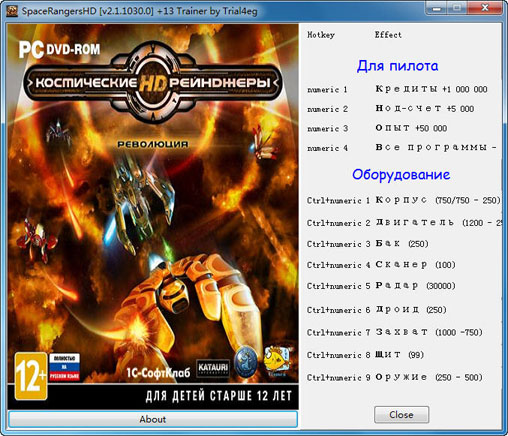Click the blue round emblem on cover
This screenshot has width=508, height=436.
click(246, 362)
